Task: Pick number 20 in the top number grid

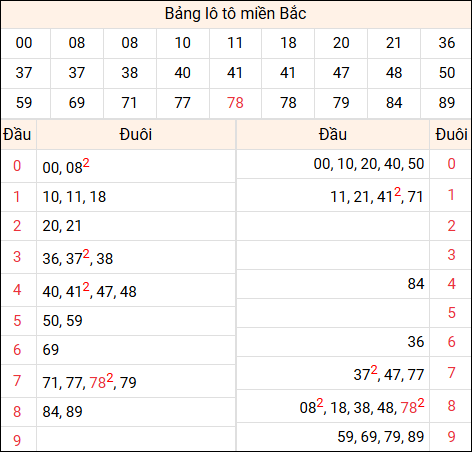Action: [x=341, y=43]
